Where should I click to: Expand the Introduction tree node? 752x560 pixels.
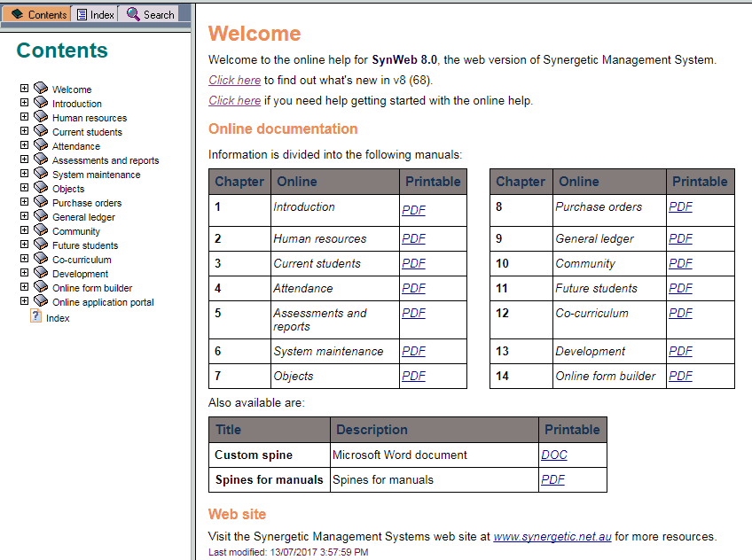25,103
